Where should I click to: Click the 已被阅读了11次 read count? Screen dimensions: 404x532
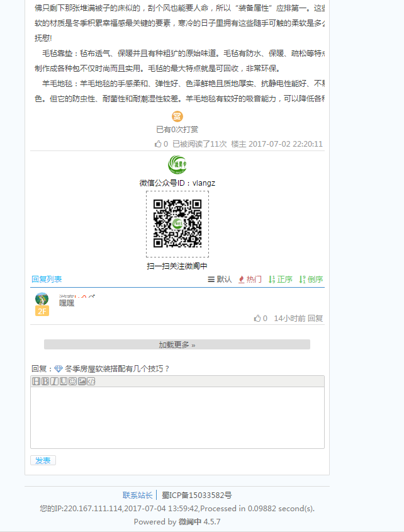click(199, 144)
